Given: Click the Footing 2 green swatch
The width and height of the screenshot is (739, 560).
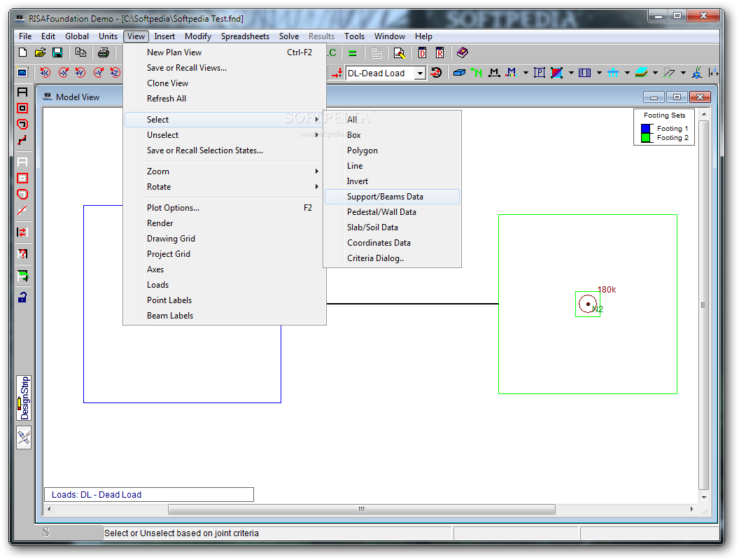Looking at the screenshot, I should [x=646, y=138].
